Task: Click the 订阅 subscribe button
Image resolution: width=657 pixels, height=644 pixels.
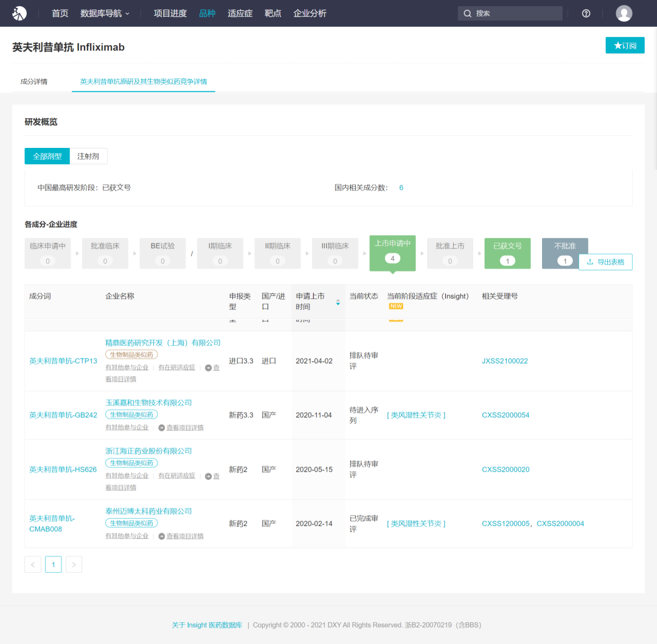Action: pyautogui.click(x=625, y=45)
